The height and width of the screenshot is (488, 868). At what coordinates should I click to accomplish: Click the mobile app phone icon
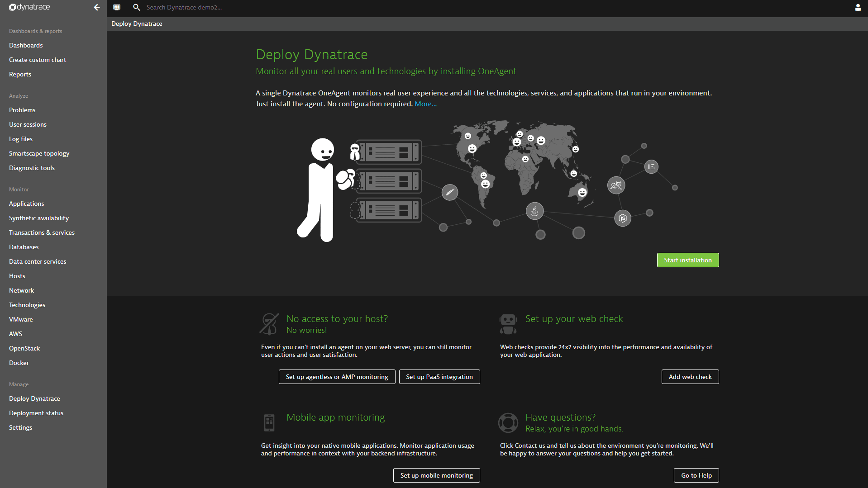point(269,422)
